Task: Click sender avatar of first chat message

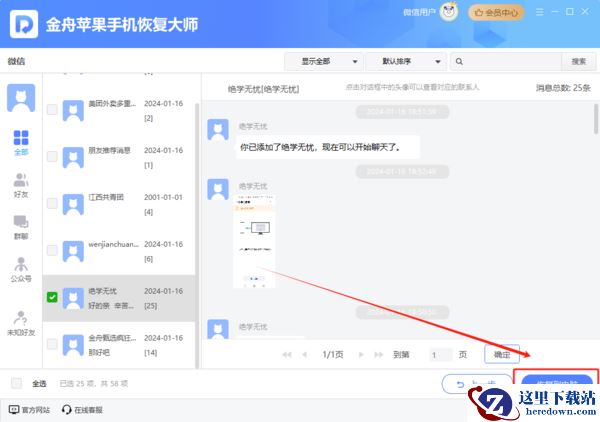Action: tap(218, 129)
